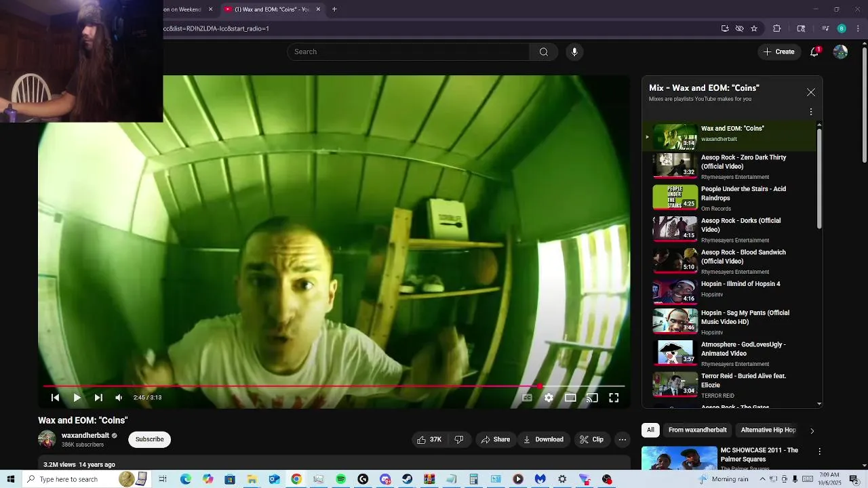Play the paused video
The width and height of the screenshot is (868, 488).
point(77,398)
